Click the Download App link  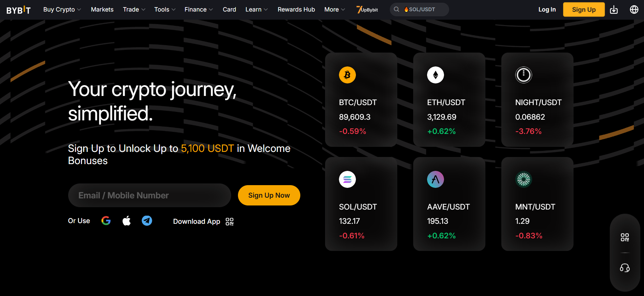pyautogui.click(x=197, y=221)
